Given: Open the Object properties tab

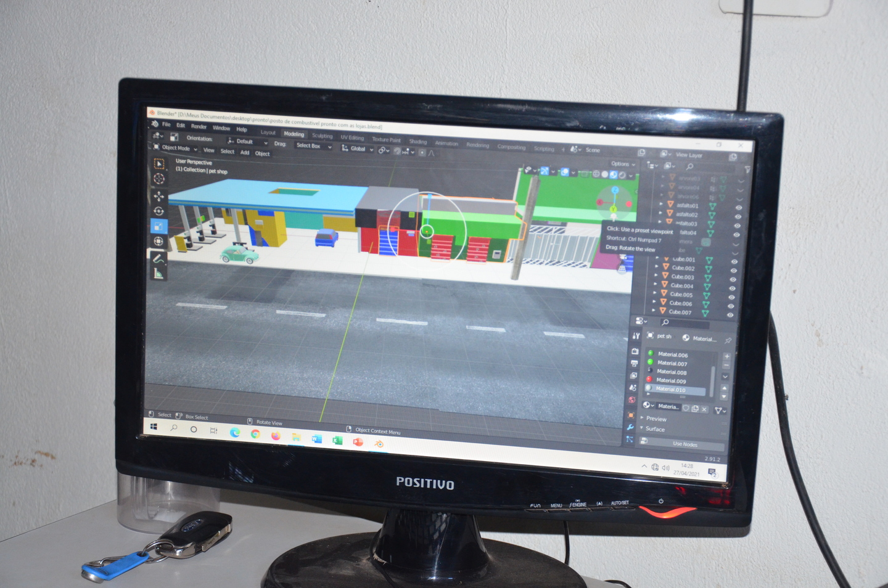Looking at the screenshot, I should coord(631,415).
